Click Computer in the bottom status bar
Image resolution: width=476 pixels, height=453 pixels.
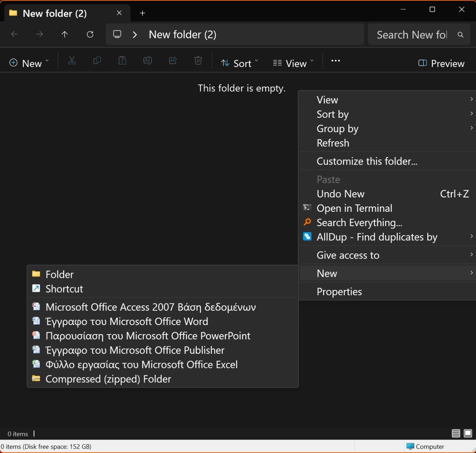click(425, 447)
